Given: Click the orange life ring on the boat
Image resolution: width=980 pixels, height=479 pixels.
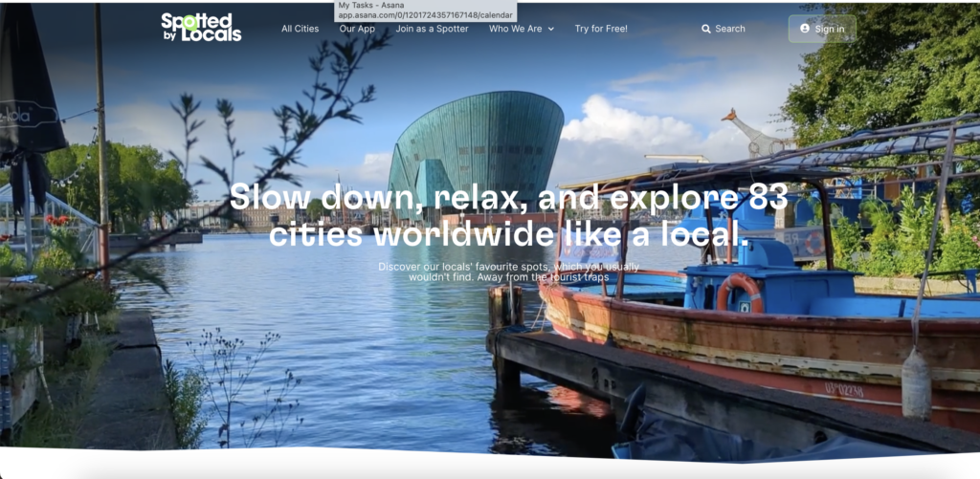Looking at the screenshot, I should (x=740, y=292).
